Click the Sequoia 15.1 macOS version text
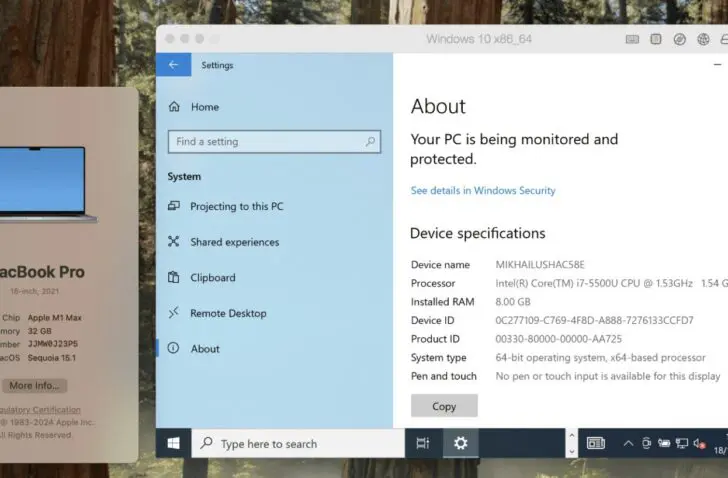 52,358
